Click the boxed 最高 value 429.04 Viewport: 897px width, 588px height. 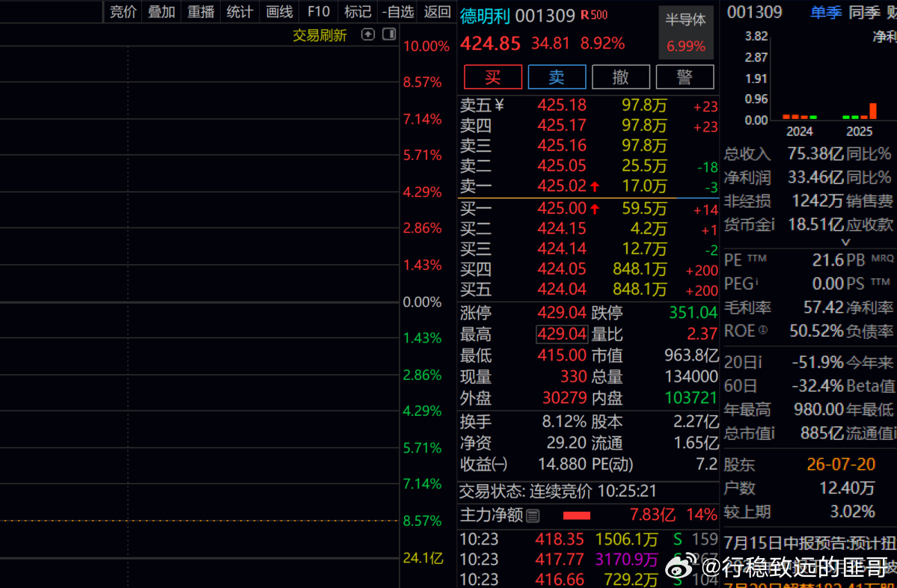coord(562,334)
